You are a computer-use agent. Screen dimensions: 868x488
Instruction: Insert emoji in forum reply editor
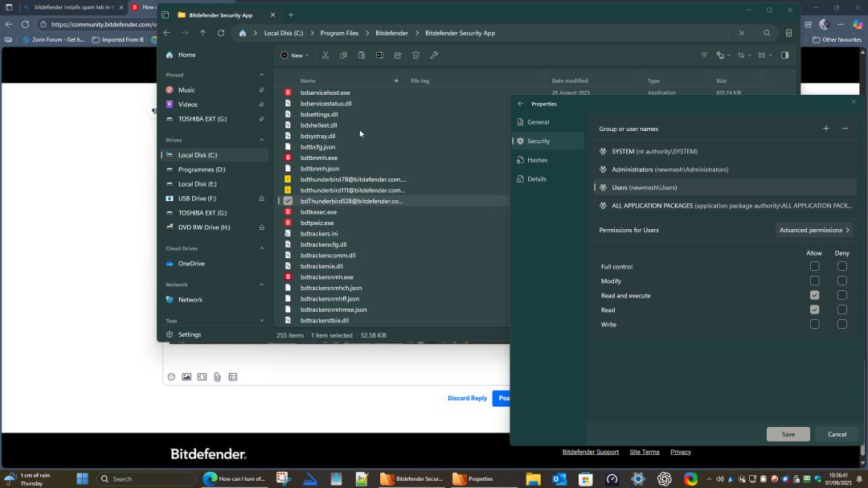click(x=172, y=377)
